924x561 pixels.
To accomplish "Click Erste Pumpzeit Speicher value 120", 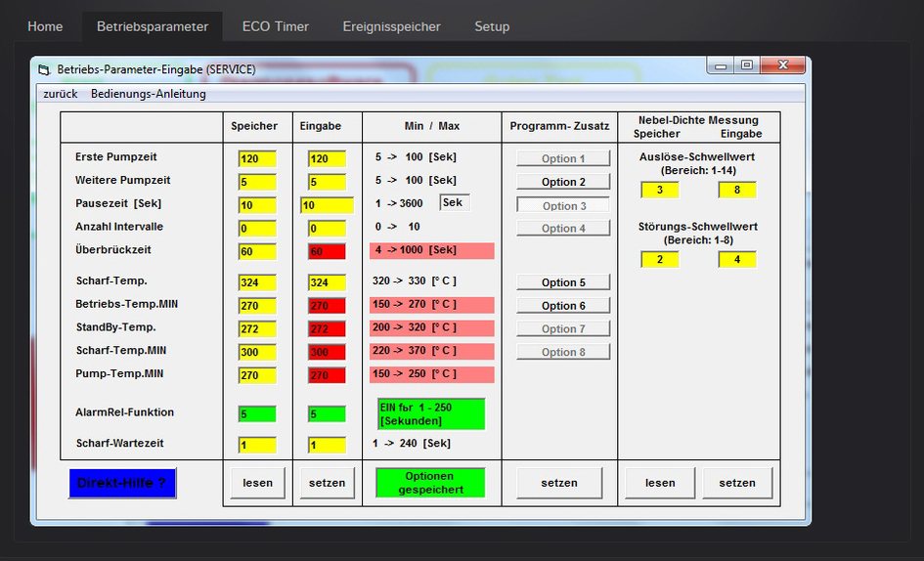I will pos(257,158).
